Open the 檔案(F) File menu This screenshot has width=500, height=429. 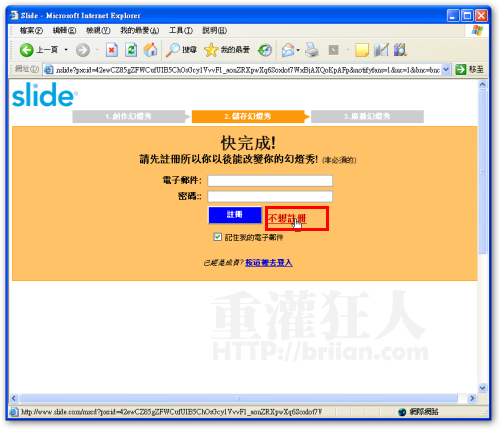point(31,31)
